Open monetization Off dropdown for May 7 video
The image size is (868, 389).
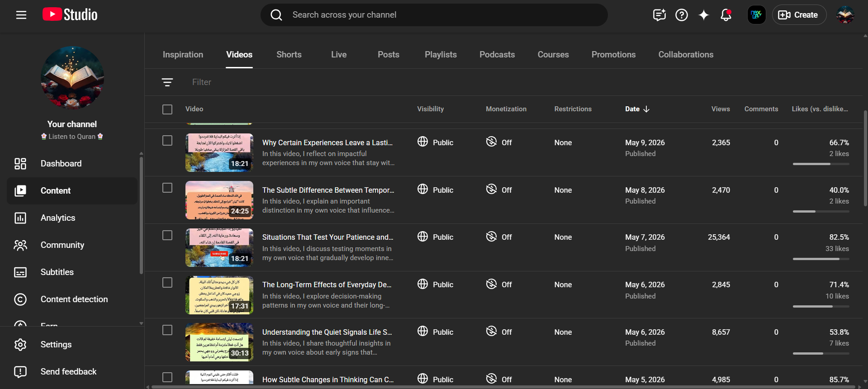coord(499,237)
